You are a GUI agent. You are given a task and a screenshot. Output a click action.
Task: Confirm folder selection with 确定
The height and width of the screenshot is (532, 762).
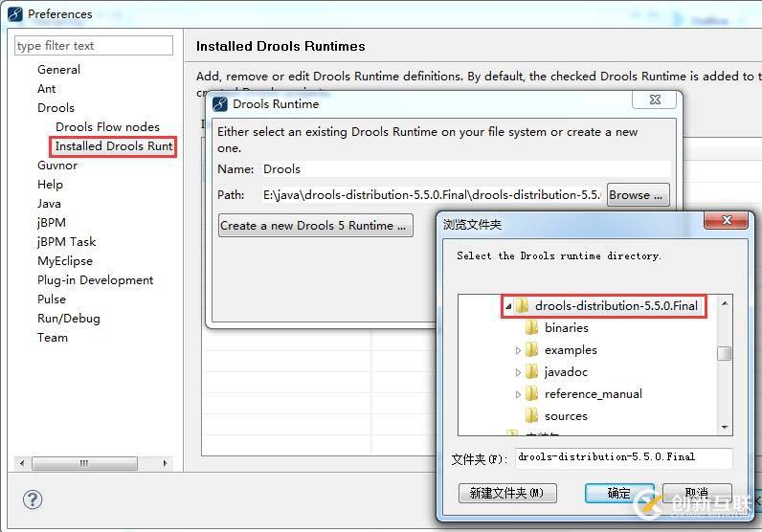619,493
